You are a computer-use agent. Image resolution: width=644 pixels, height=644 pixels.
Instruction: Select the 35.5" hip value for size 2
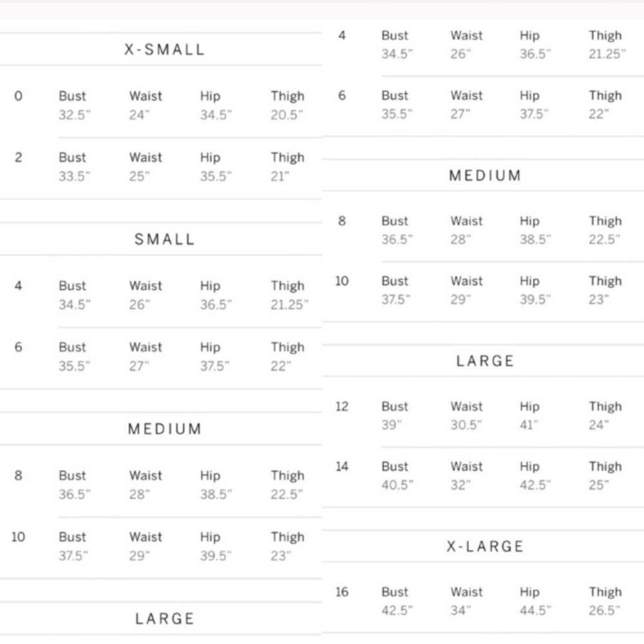pos(216,176)
